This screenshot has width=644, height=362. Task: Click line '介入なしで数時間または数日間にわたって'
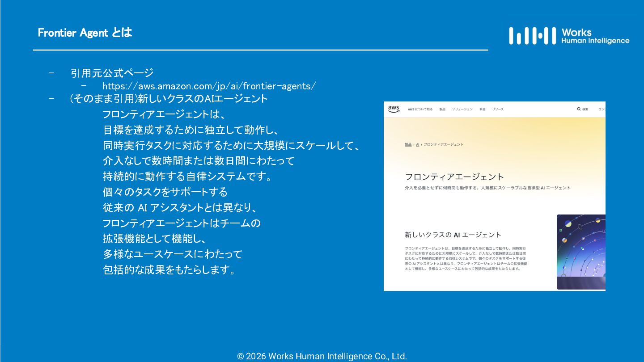click(x=199, y=160)
